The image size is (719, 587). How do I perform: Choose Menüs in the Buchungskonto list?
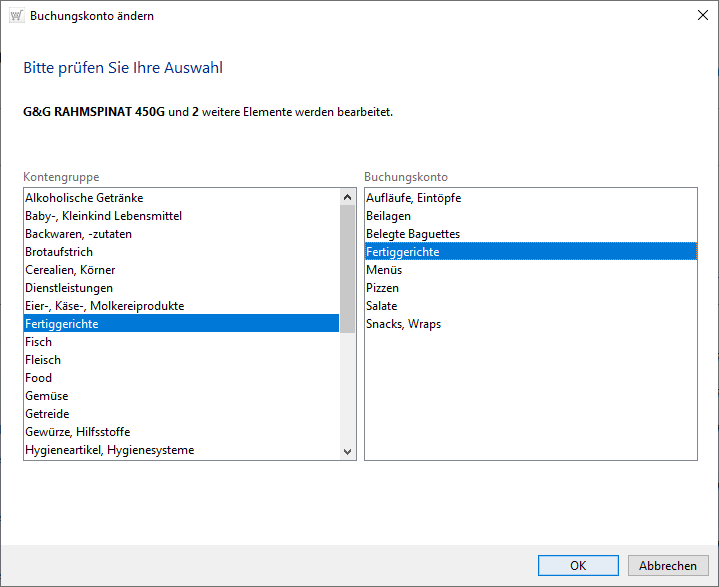[x=383, y=270]
